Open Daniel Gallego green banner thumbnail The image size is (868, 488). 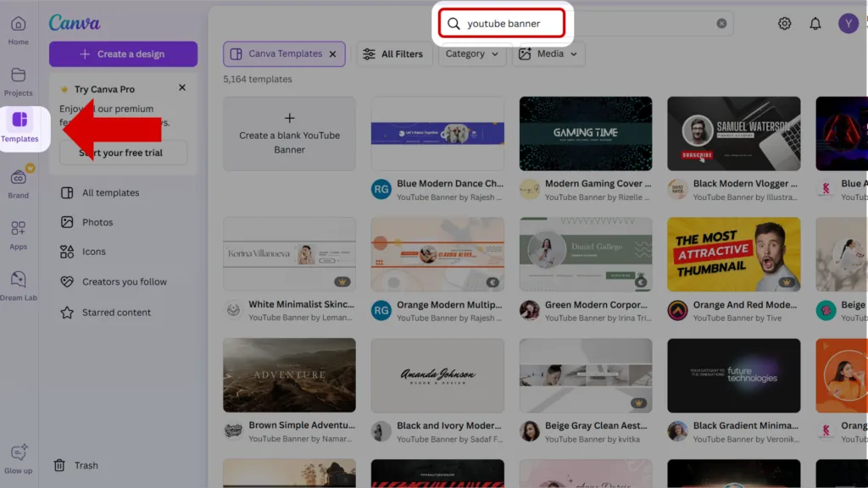coord(586,254)
